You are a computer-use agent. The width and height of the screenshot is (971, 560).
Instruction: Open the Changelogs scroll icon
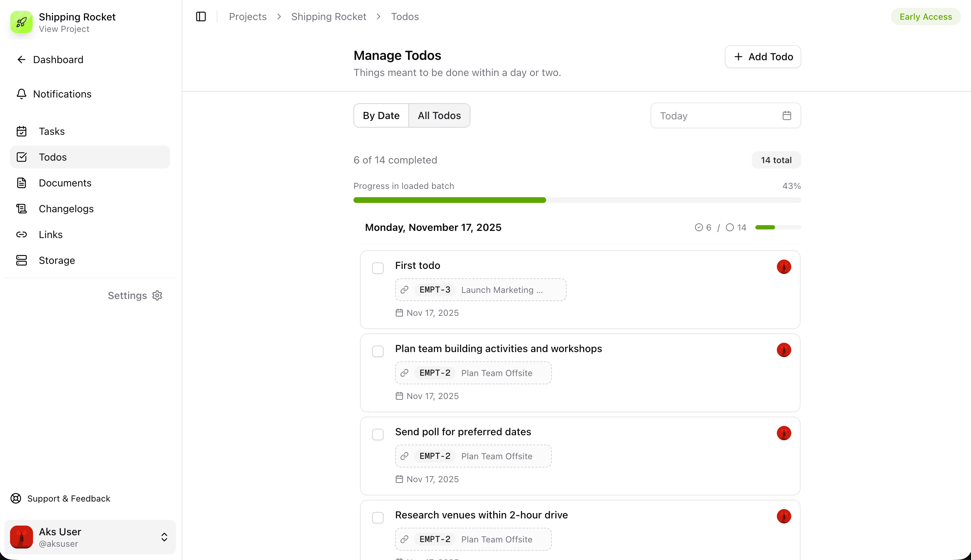(22, 208)
